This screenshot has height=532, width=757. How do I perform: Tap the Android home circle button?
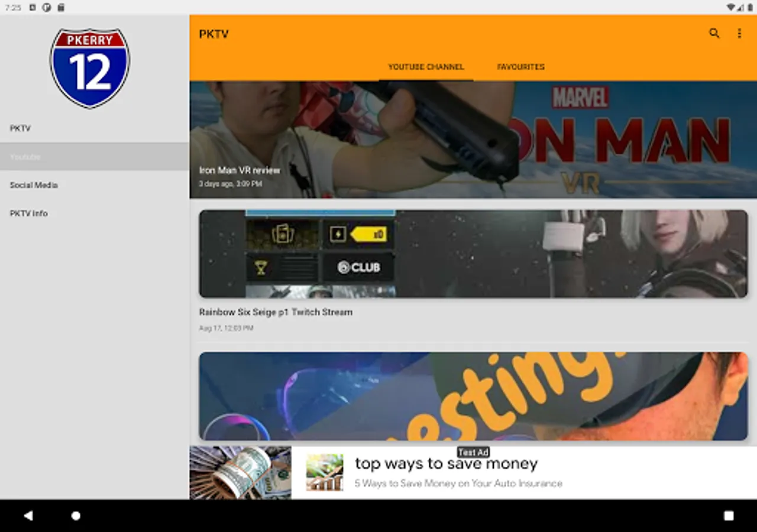pyautogui.click(x=76, y=515)
